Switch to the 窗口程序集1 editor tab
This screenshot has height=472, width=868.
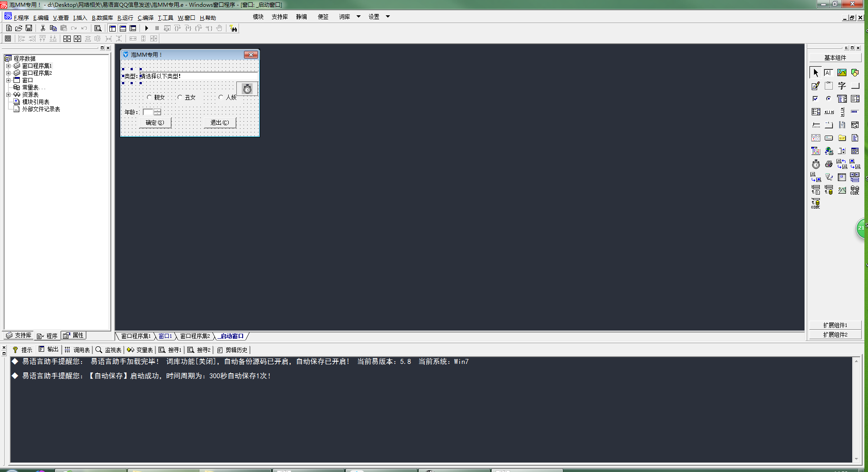(x=136, y=336)
